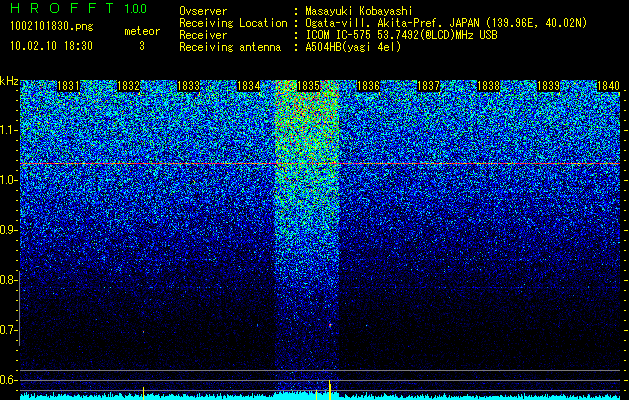Click the 1832 time marker
629x400 pixels.
tap(128, 86)
